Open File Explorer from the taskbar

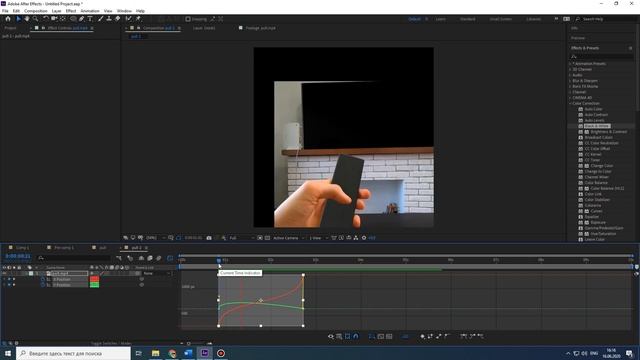[156, 353]
